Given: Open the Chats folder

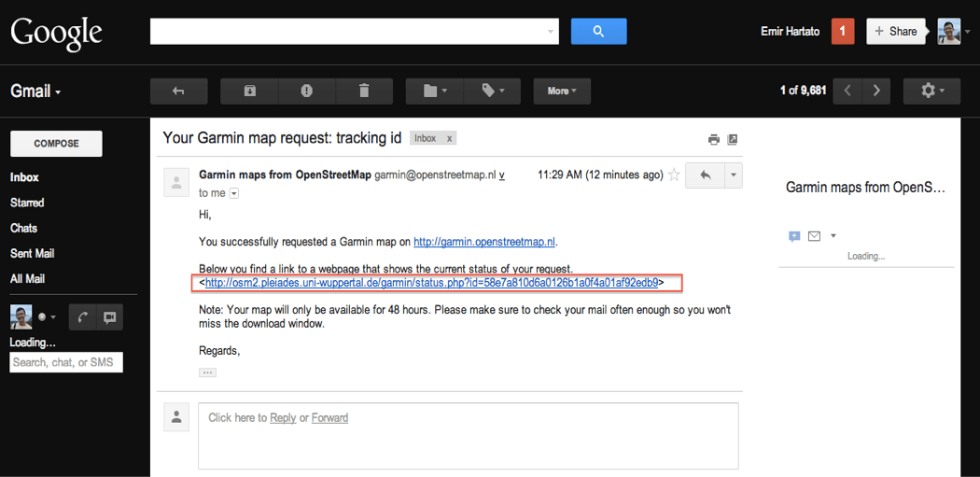Looking at the screenshot, I should click(x=23, y=228).
